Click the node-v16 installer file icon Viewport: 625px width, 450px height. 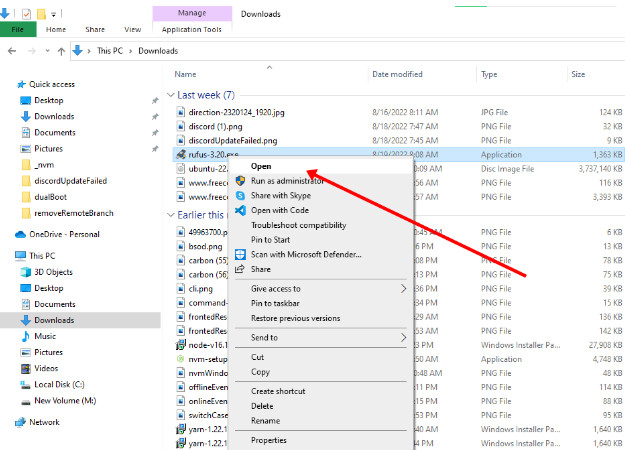tap(181, 345)
